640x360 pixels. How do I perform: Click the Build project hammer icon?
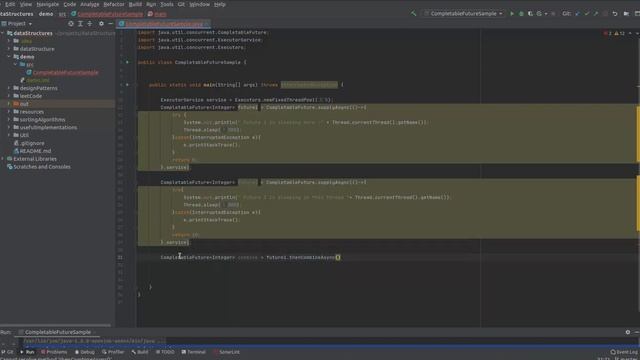[413, 13]
